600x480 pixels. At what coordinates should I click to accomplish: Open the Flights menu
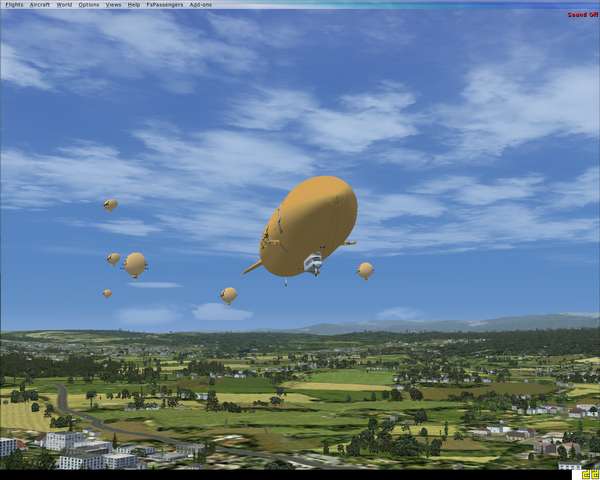(x=14, y=5)
